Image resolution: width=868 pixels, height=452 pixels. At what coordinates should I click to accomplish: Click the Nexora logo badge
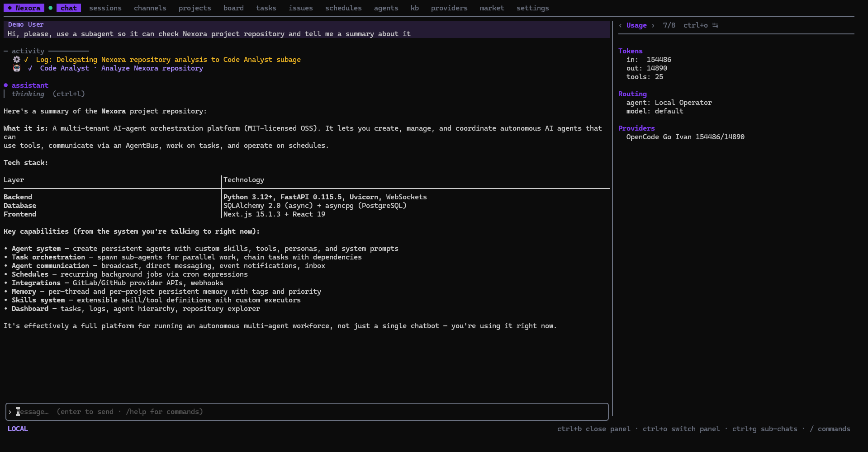24,8
